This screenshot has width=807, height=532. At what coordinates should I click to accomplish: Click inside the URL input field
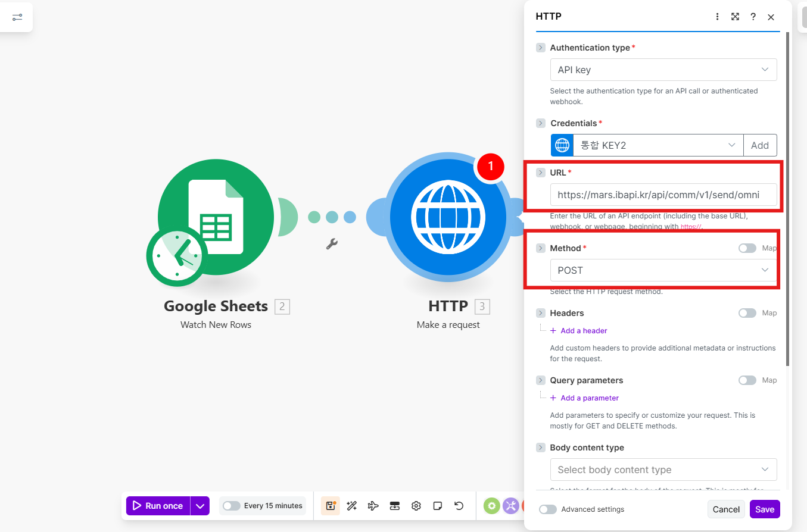pyautogui.click(x=663, y=195)
